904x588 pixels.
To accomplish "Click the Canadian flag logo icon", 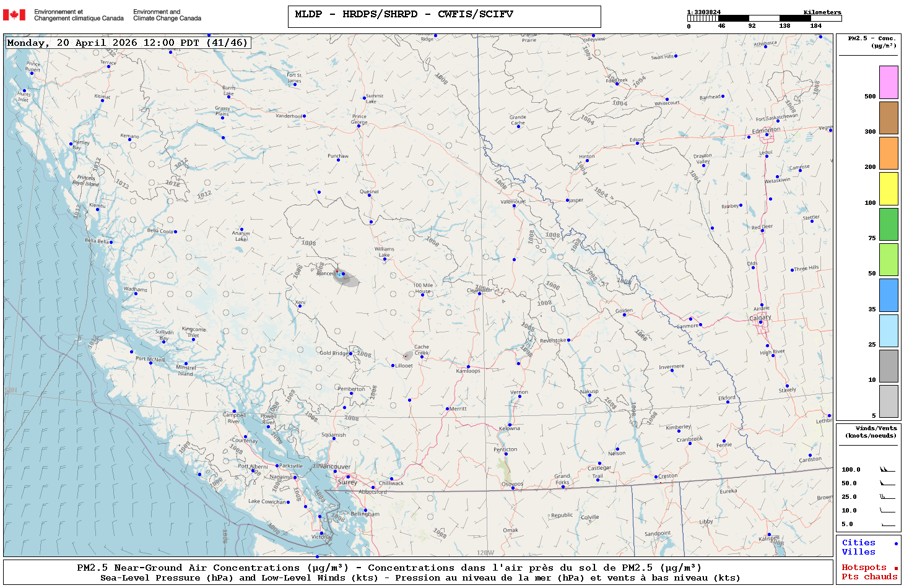I will tap(14, 15).
